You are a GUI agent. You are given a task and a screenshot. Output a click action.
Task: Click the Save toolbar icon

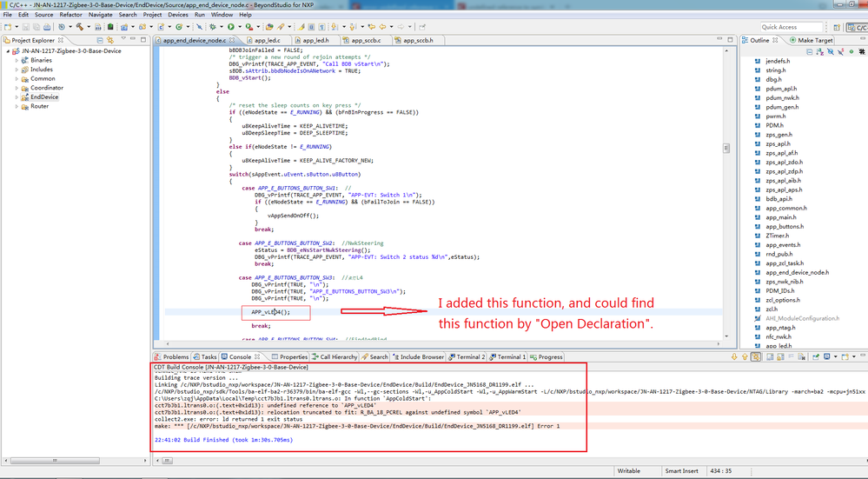[x=25, y=27]
